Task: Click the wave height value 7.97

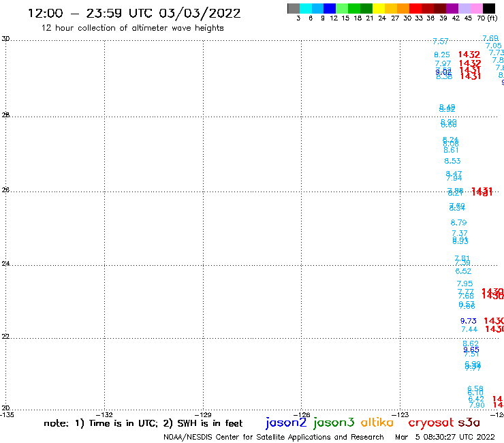Action: [x=443, y=63]
